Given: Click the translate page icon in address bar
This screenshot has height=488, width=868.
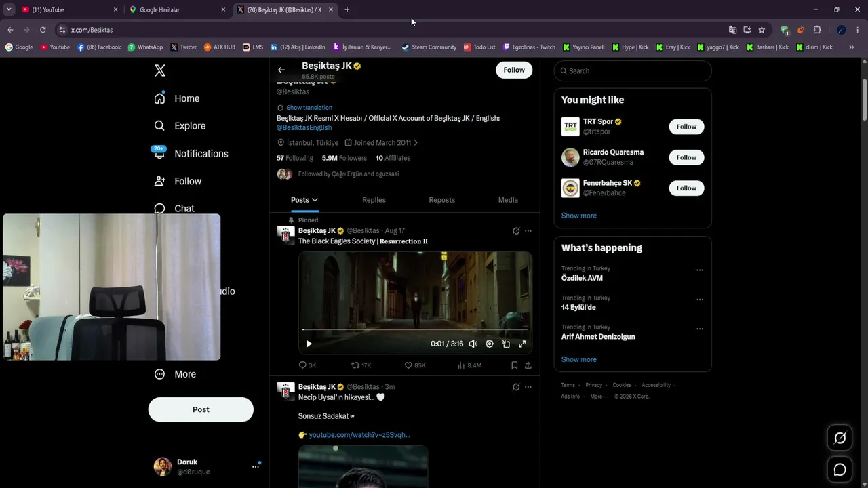Looking at the screenshot, I should point(732,30).
